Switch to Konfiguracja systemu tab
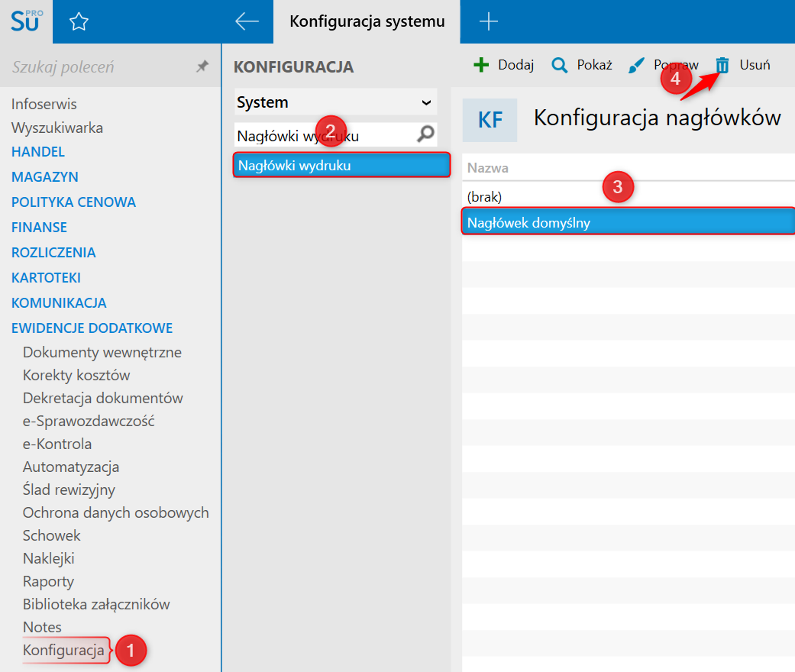Screen dimensions: 795x672 pyautogui.click(x=367, y=21)
